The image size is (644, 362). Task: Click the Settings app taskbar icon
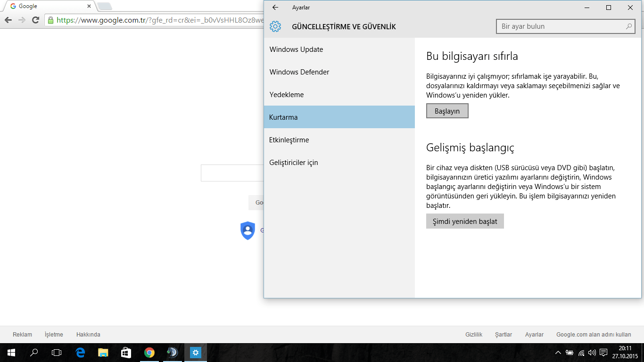[196, 352]
